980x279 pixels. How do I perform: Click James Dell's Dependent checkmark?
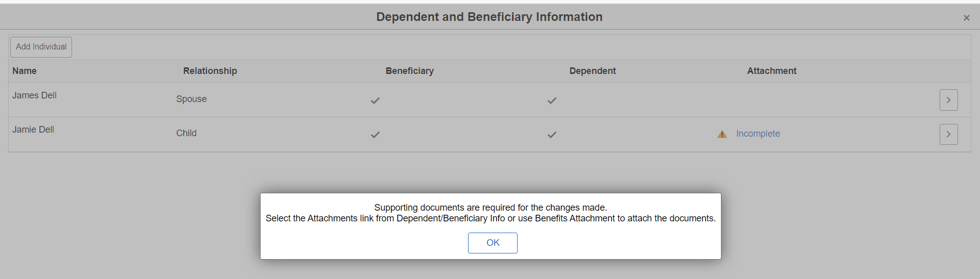pyautogui.click(x=552, y=100)
